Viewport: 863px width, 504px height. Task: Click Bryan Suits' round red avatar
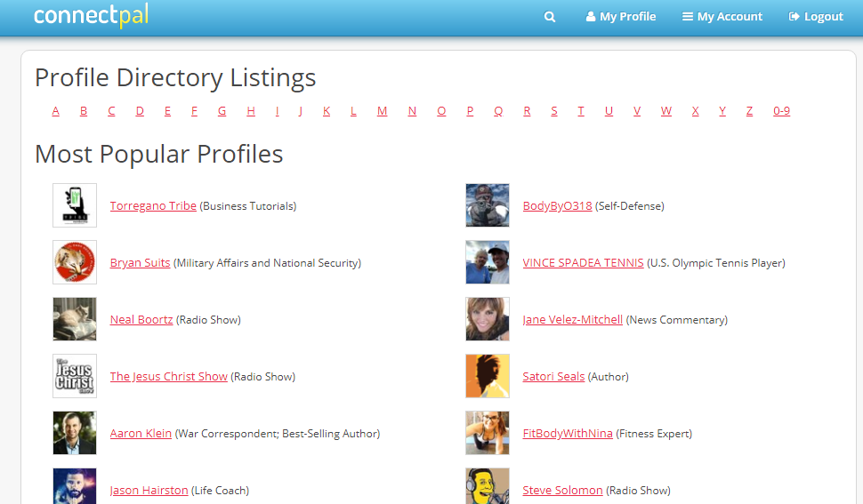75,262
